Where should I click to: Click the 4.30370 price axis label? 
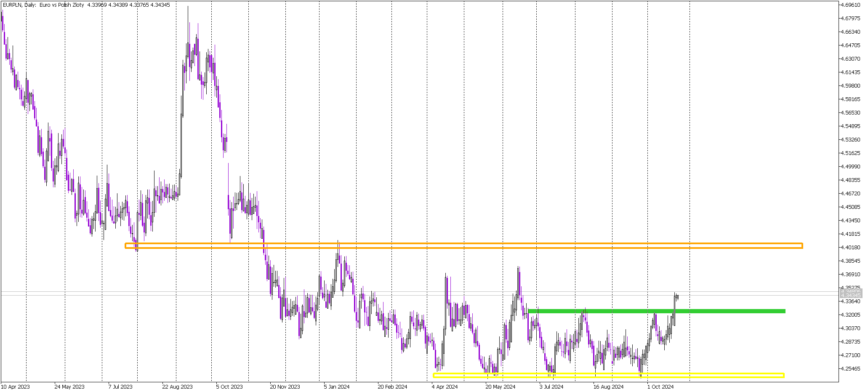pos(851,328)
